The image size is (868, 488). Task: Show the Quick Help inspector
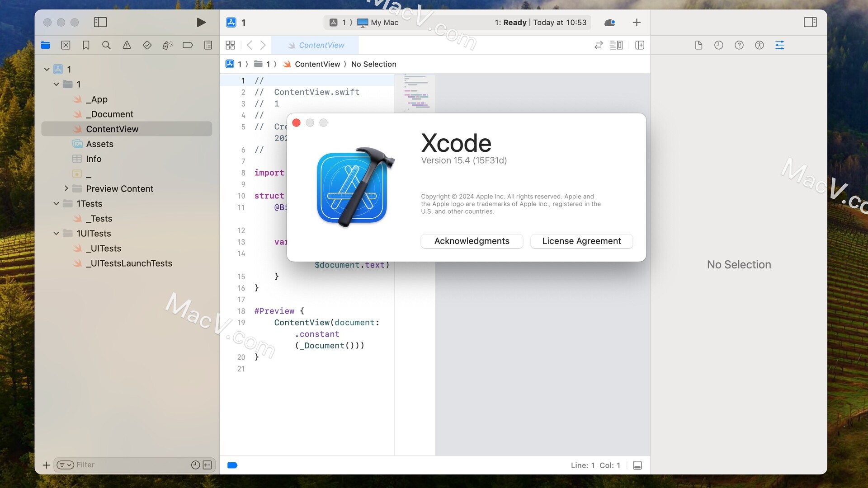[739, 45]
